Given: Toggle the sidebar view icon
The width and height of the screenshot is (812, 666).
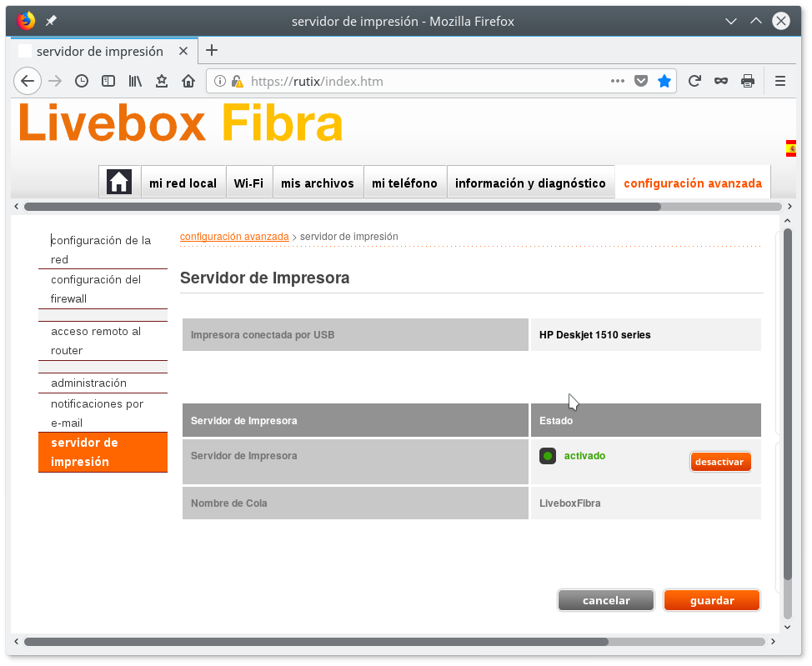Looking at the screenshot, I should (108, 81).
